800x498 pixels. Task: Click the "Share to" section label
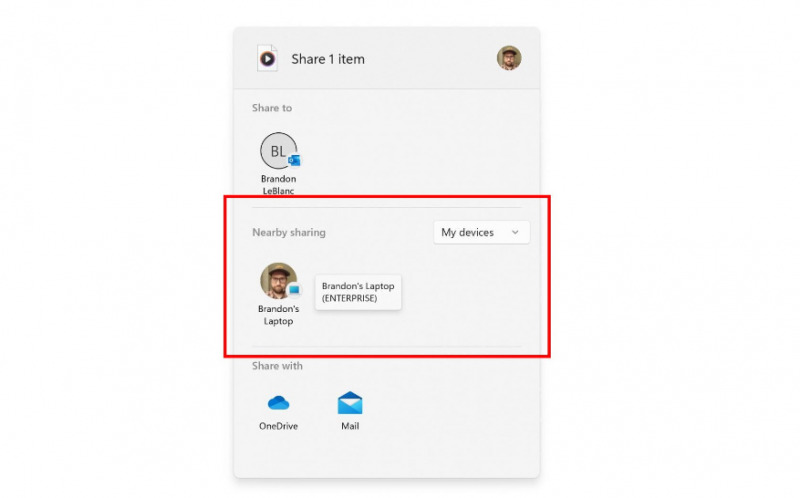(x=272, y=108)
